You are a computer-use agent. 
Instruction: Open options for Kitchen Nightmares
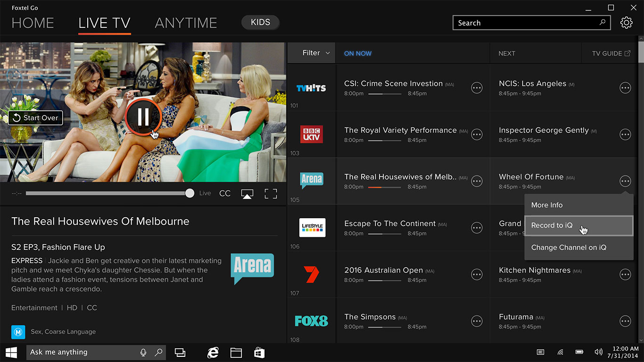tap(625, 274)
